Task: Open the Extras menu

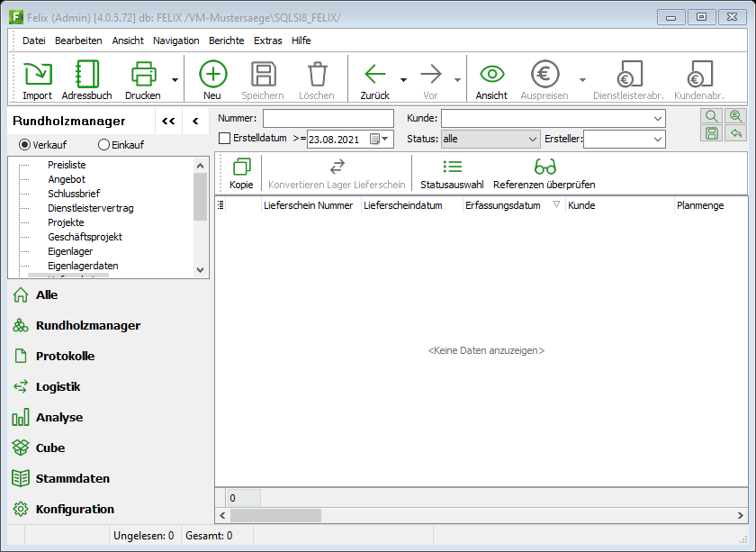Action: (x=267, y=41)
